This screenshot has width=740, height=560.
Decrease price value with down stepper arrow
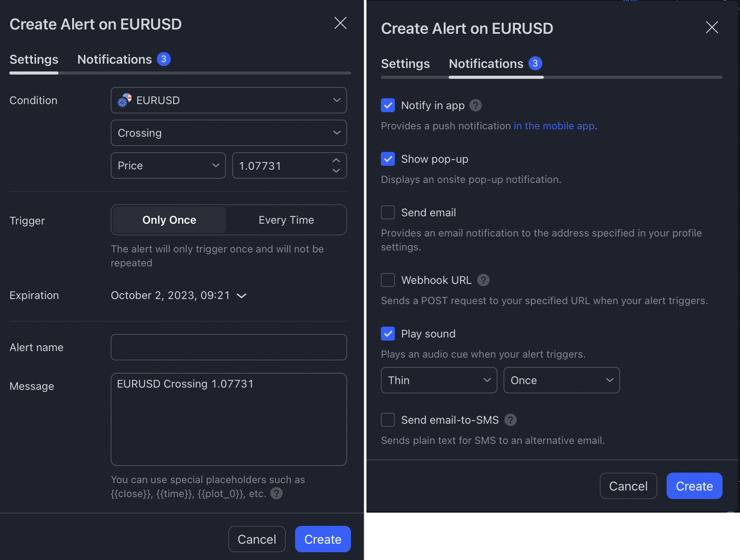pyautogui.click(x=336, y=170)
